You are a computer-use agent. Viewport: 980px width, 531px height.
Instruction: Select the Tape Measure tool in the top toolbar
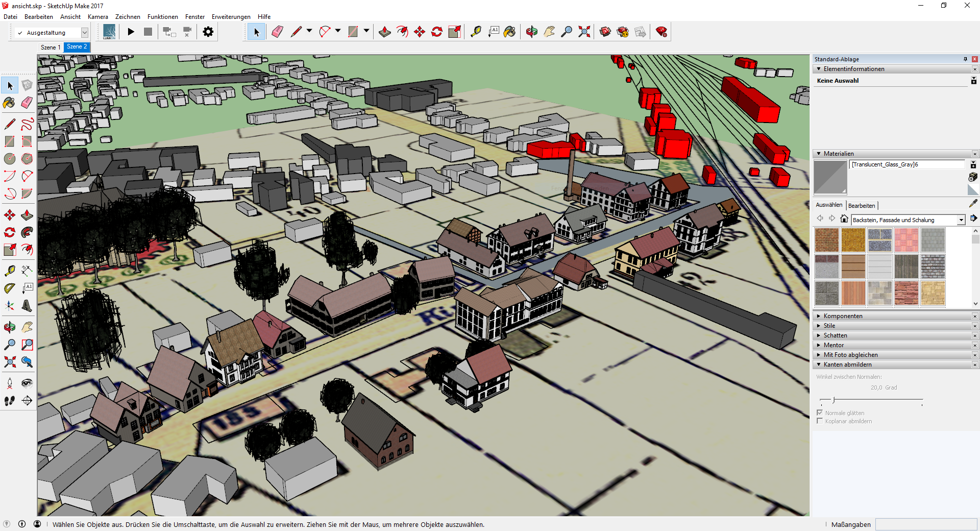[476, 32]
